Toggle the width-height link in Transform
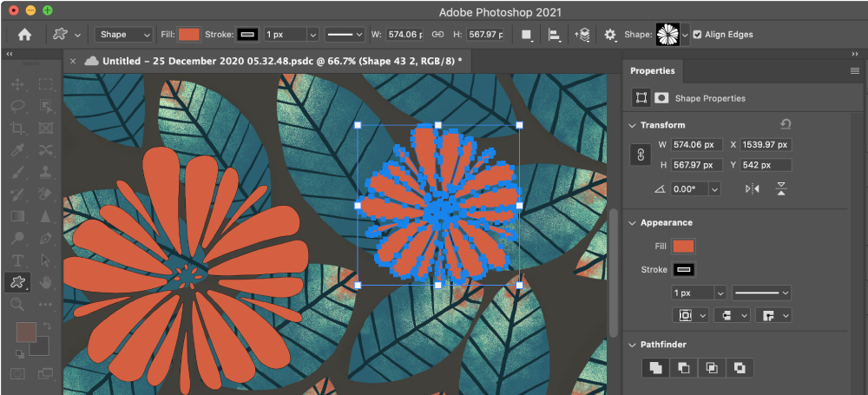The height and width of the screenshot is (395, 868). (641, 155)
